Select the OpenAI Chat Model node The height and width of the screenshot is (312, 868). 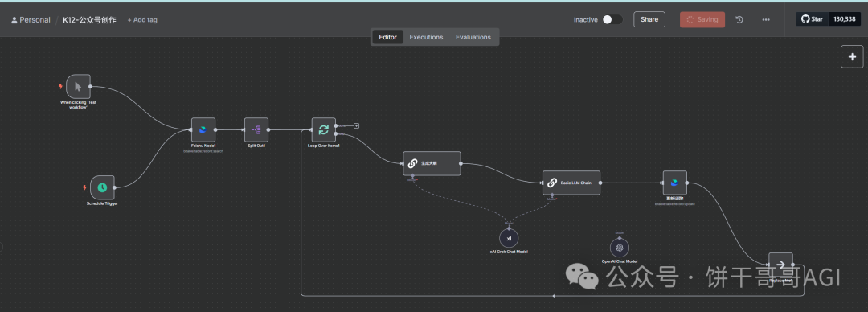click(620, 248)
